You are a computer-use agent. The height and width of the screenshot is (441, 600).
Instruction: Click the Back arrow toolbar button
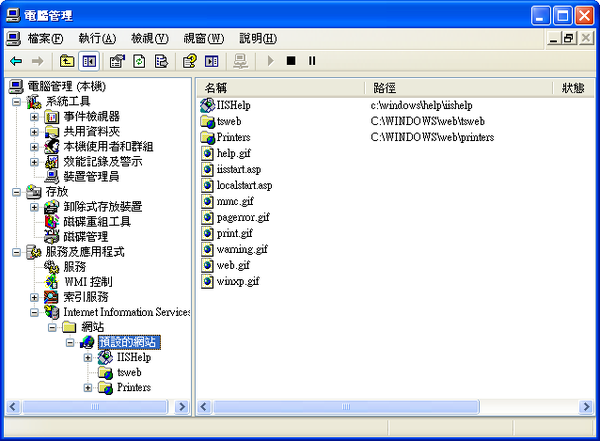(x=16, y=61)
